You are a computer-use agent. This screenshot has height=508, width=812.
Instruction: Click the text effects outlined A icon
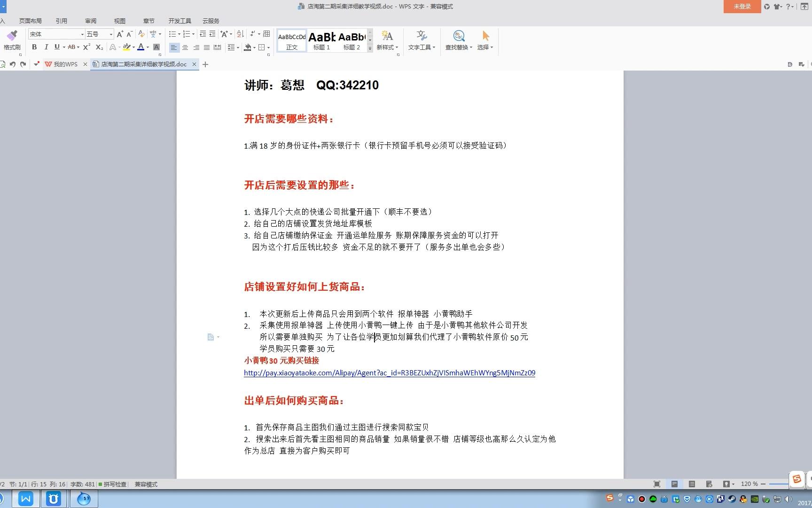112,47
